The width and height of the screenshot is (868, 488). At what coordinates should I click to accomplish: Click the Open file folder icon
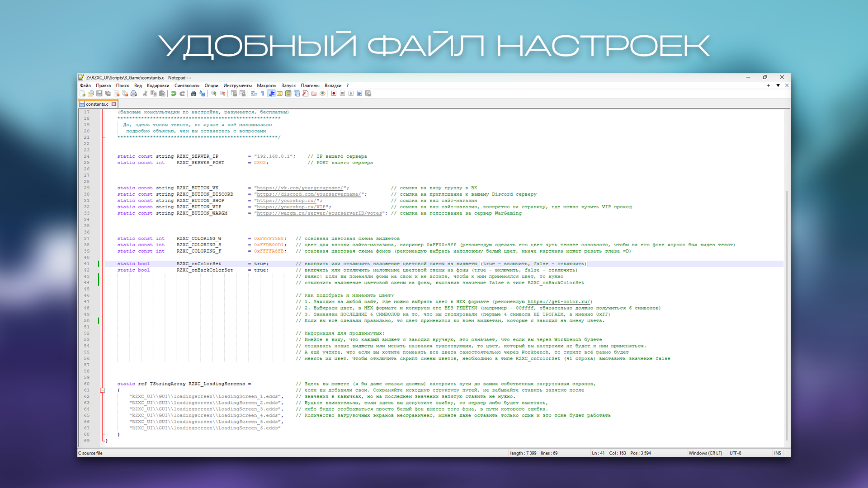pyautogui.click(x=90, y=94)
